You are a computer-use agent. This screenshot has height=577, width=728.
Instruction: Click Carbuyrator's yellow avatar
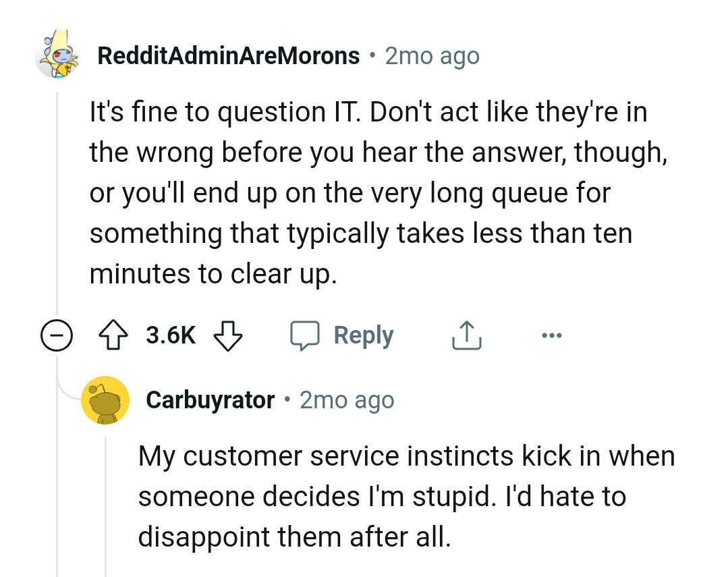(x=106, y=400)
